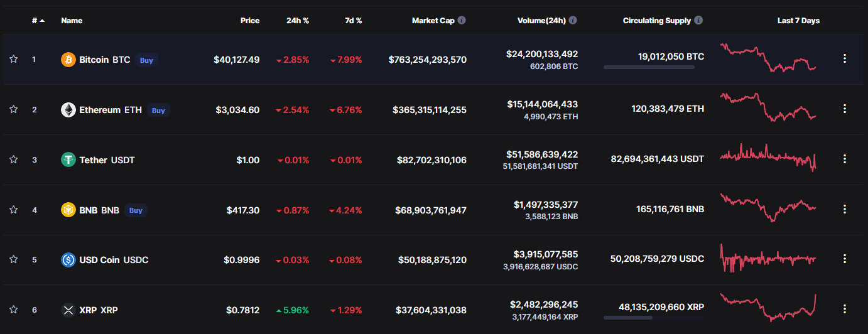Click the USD Coin logo icon
This screenshot has height=334, width=868.
[68, 260]
